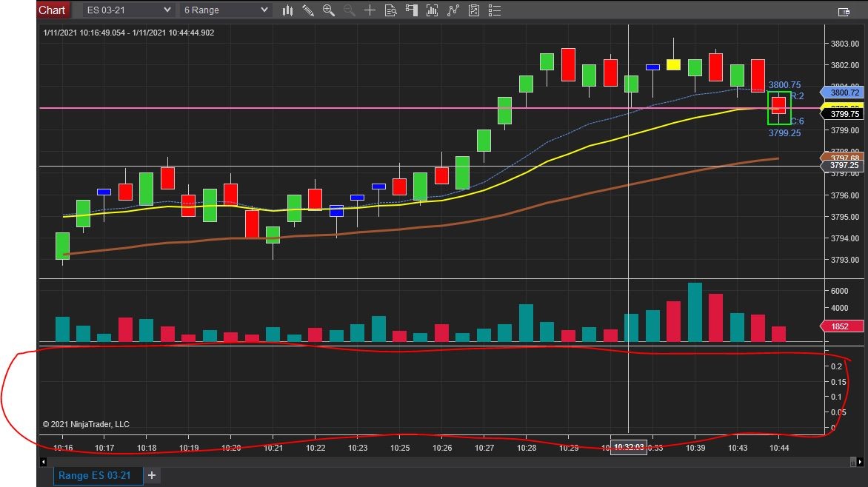The image size is (868, 487).
Task: Open the chart properties list icon
Action: 494,10
